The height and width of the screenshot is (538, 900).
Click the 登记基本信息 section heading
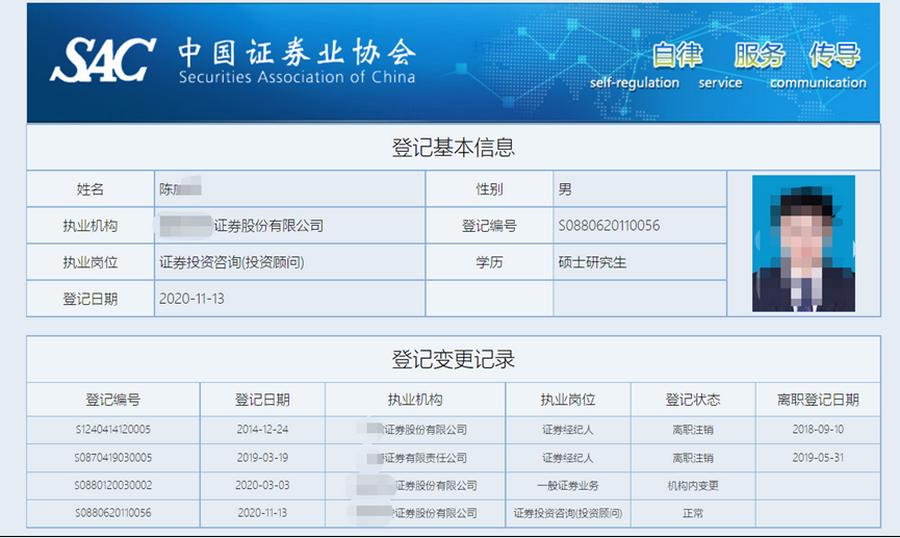point(452,148)
